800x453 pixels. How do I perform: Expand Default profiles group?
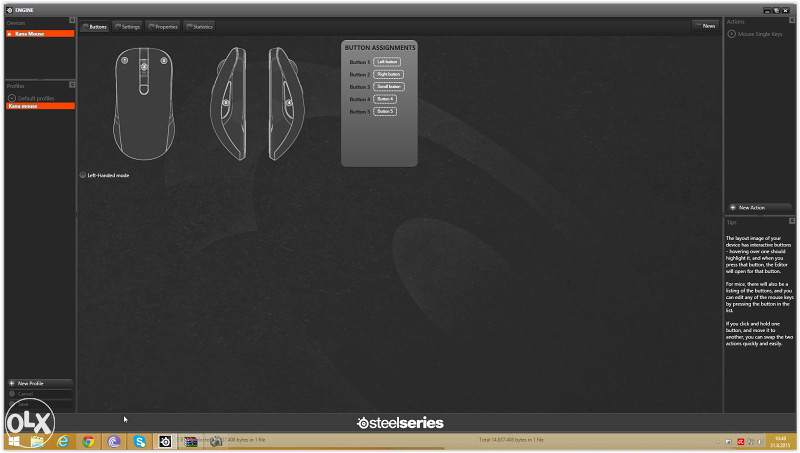pyautogui.click(x=12, y=98)
